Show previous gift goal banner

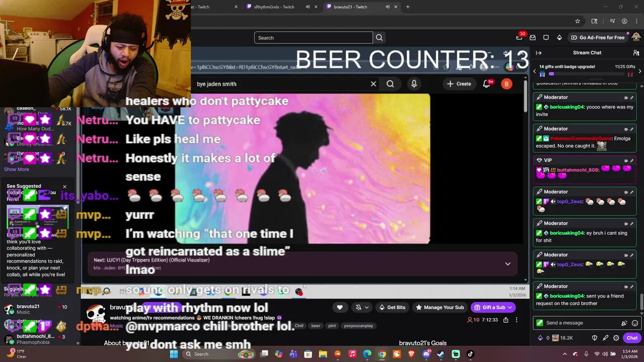[x=535, y=71]
